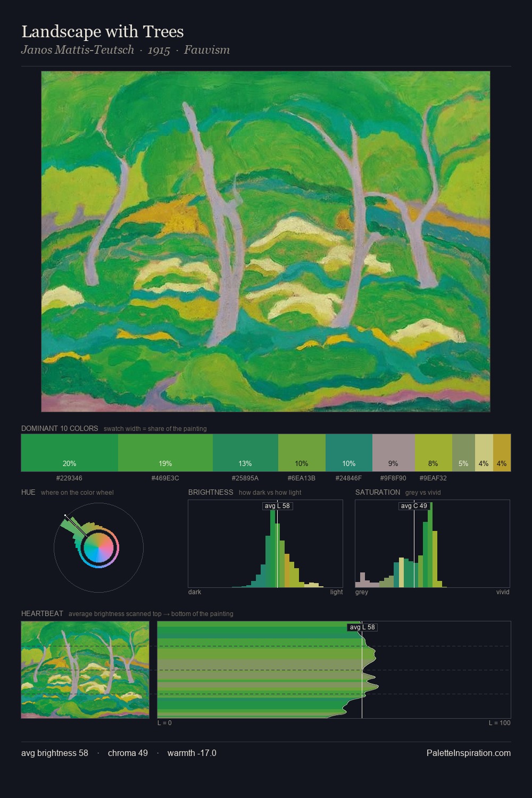532x798 pixels.
Task: Click the 'light' brightness axis label
Action: [x=336, y=592]
